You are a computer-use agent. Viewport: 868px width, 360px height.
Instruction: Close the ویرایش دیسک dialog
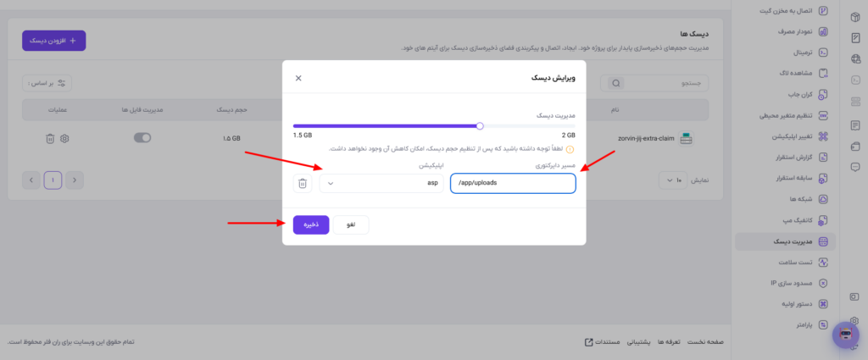298,78
